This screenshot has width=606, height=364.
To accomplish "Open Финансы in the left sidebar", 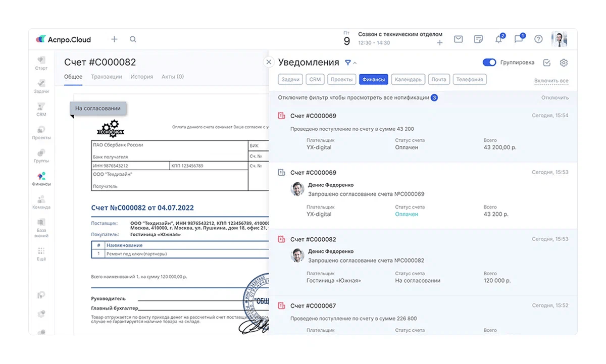I will tap(41, 179).
